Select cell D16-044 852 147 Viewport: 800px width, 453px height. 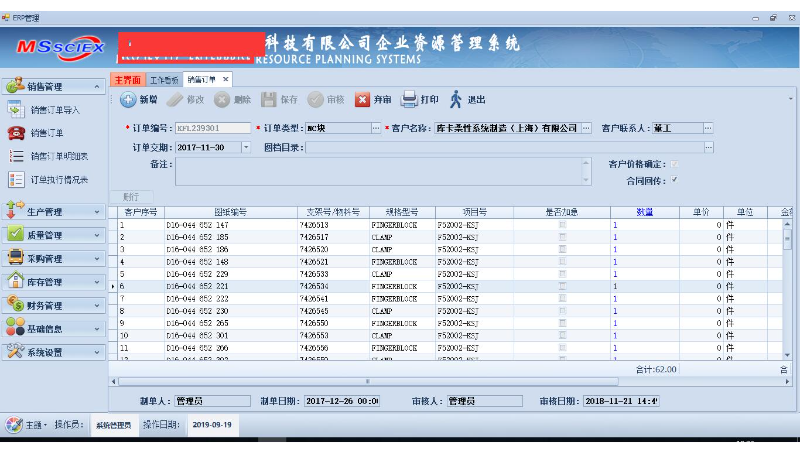pyautogui.click(x=231, y=225)
